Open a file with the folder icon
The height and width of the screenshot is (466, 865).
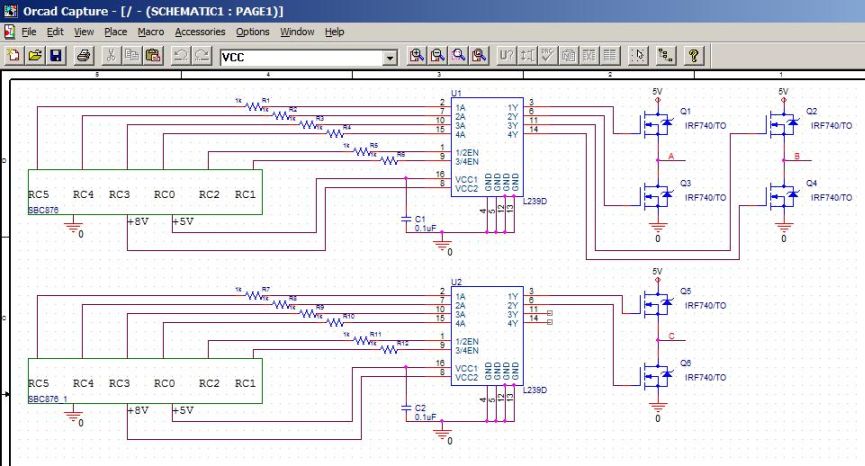[x=35, y=56]
